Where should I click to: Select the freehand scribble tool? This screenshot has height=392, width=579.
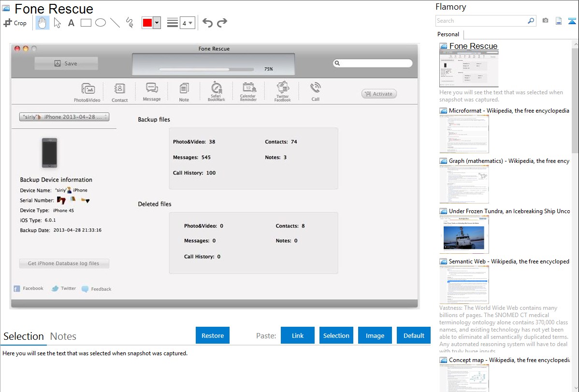(x=130, y=23)
